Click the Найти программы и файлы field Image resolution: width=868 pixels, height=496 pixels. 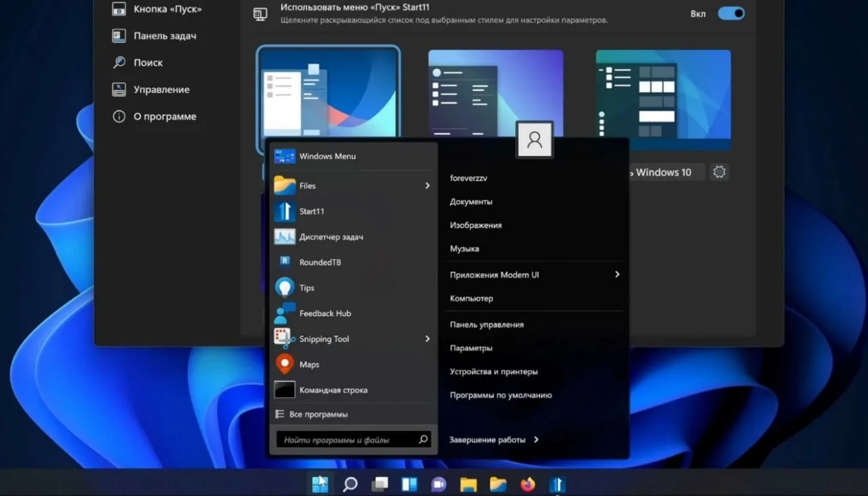point(353,440)
